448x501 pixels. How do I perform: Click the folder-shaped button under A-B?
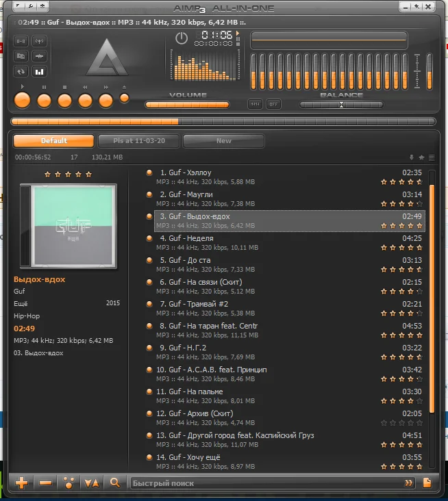[21, 56]
